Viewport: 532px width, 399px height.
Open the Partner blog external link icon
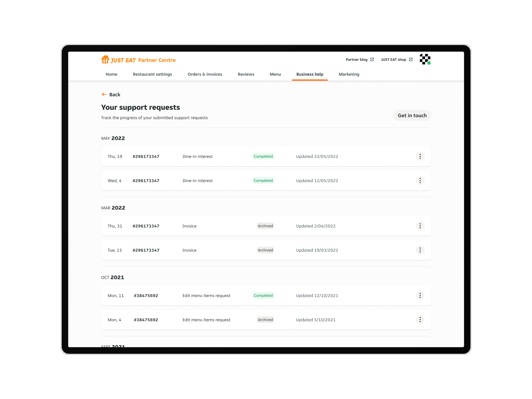(x=372, y=59)
